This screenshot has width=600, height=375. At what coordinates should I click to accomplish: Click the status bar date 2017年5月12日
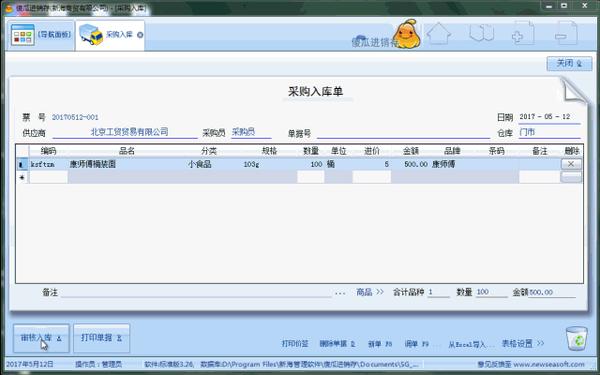[29, 364]
